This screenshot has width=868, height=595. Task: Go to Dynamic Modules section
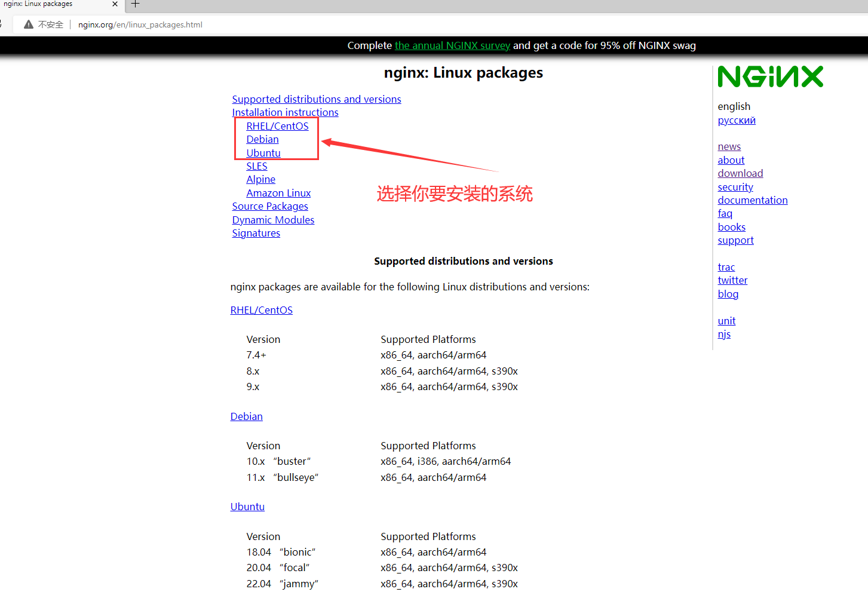[273, 220]
